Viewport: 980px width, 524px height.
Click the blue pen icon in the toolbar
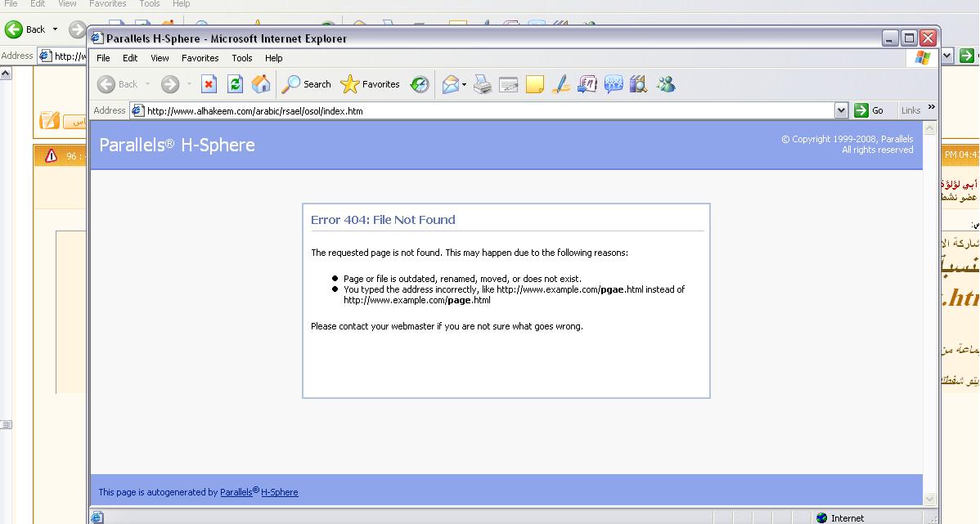561,84
